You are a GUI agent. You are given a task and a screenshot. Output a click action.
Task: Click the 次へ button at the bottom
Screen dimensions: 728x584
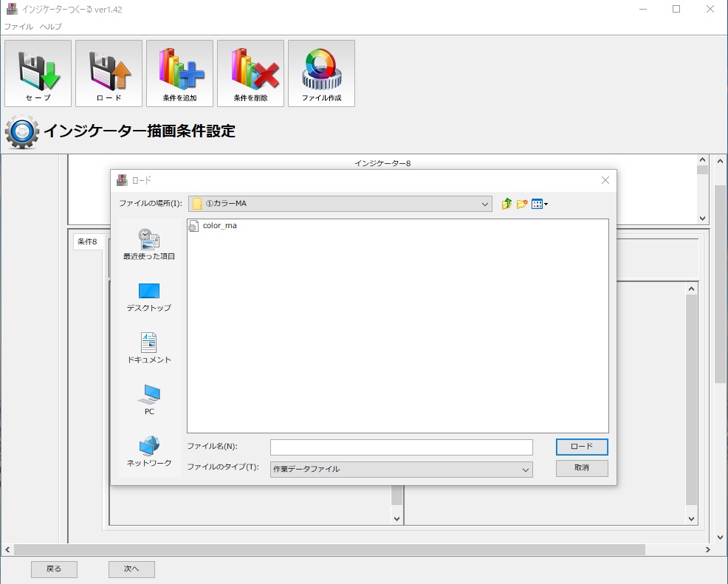[x=131, y=568]
